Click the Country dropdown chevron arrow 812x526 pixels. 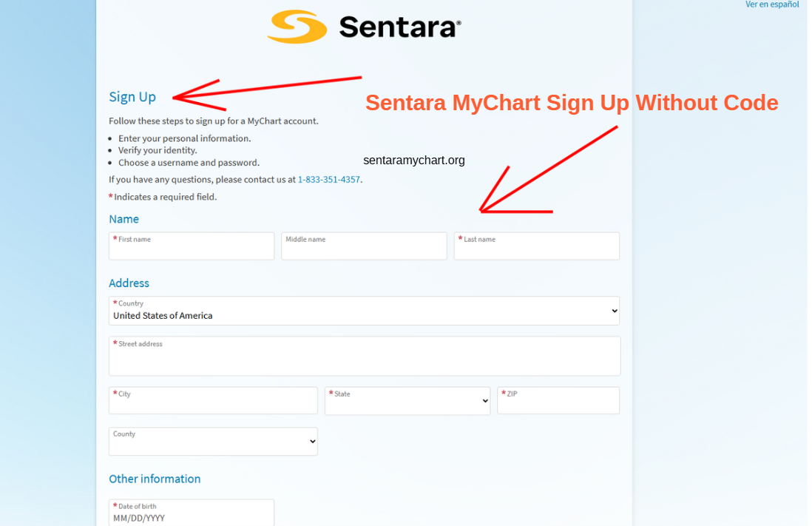click(x=615, y=311)
